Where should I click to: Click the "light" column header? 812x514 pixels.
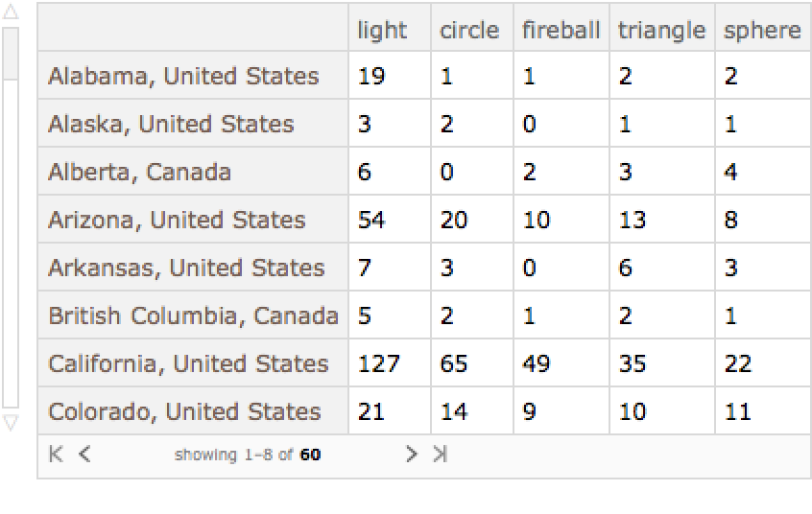click(382, 30)
